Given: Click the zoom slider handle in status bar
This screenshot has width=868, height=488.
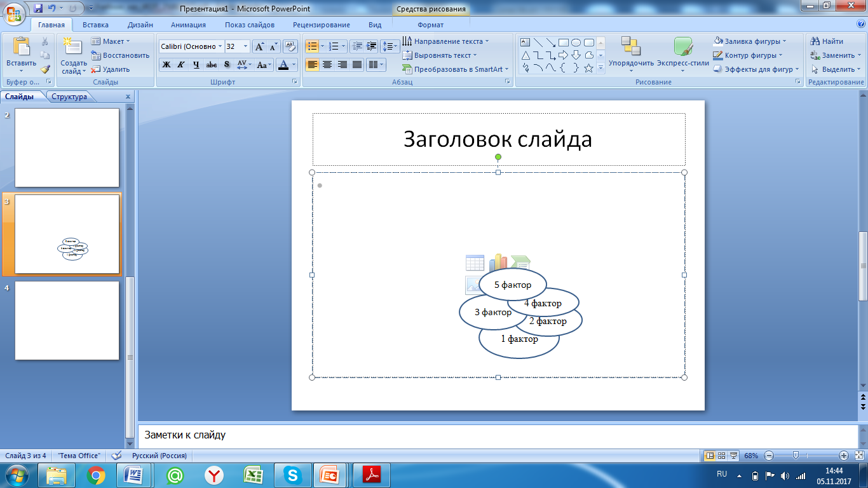Looking at the screenshot, I should pos(796,456).
